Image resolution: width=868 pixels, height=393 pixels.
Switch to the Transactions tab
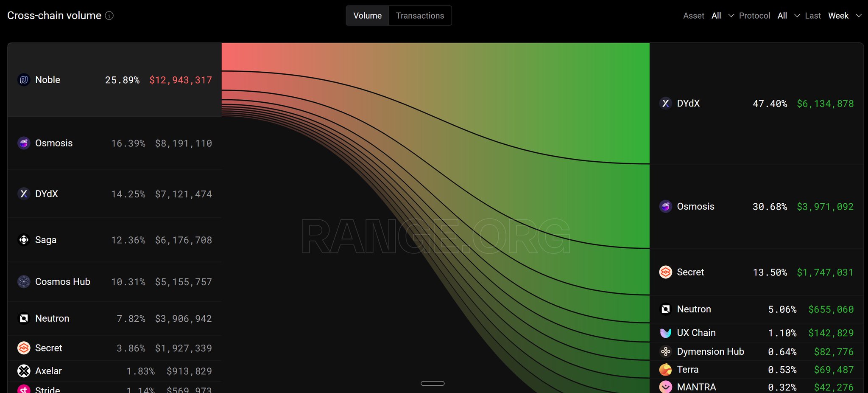[x=420, y=16]
